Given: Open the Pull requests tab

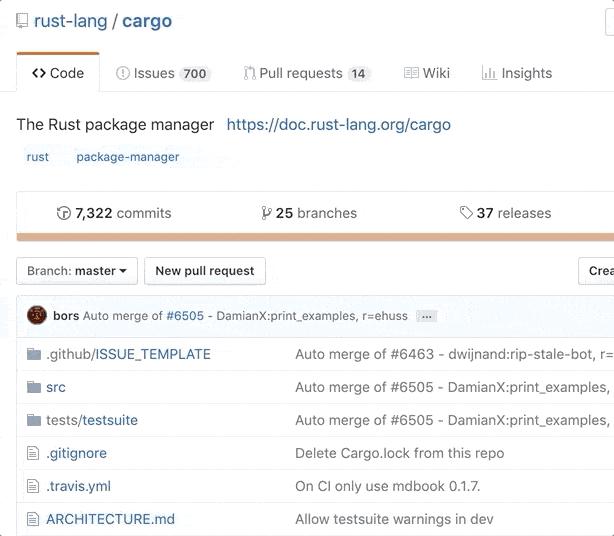Looking at the screenshot, I should click(x=307, y=73).
